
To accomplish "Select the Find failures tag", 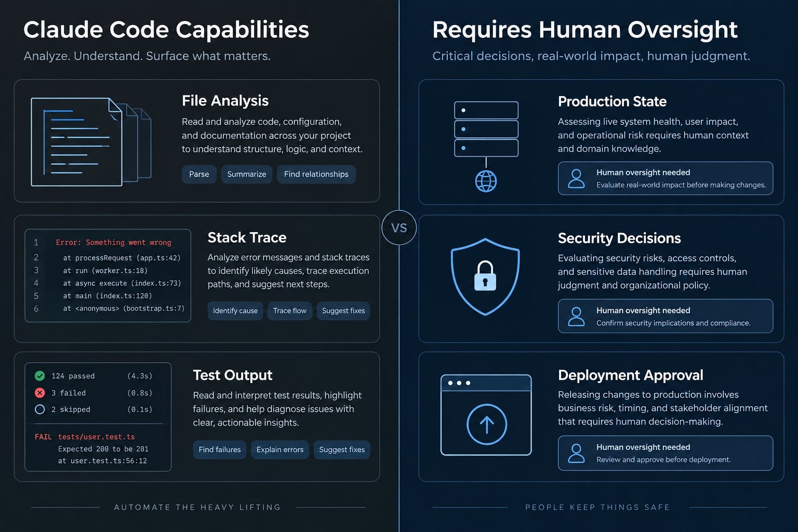I will coord(220,449).
